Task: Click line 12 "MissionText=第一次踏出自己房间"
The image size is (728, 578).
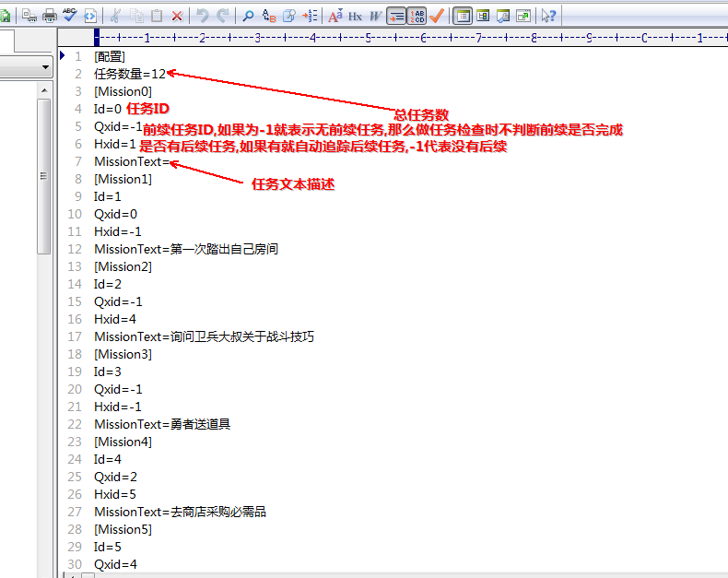Action: point(186,249)
